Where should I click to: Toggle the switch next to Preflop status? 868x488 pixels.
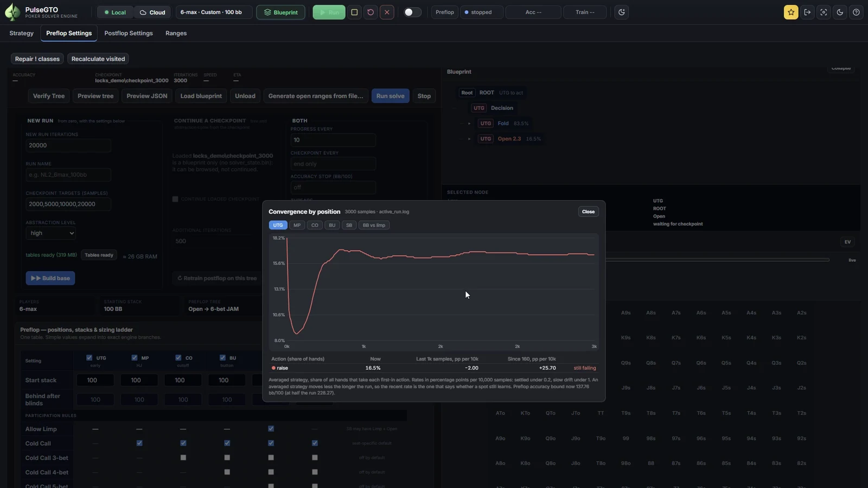413,12
